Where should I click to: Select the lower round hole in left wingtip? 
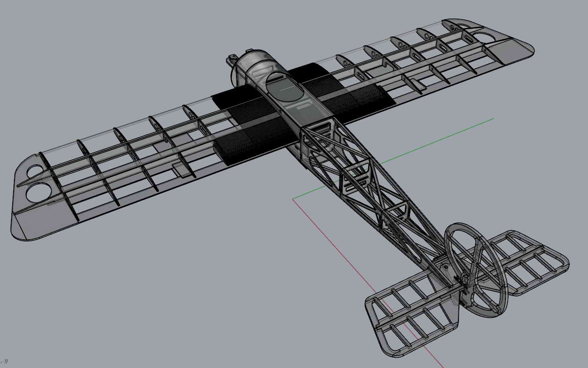click(x=38, y=193)
